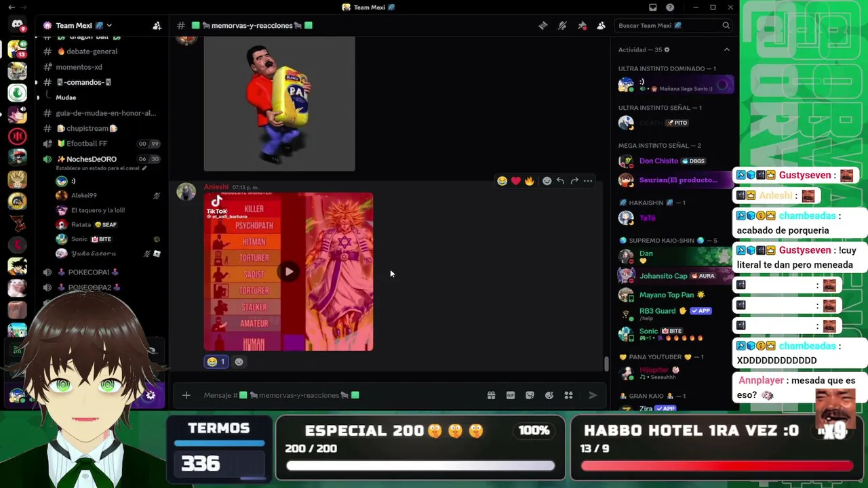Viewport: 868px width, 488px height.
Task: Set a status via Establece un estado
Action: point(102,168)
